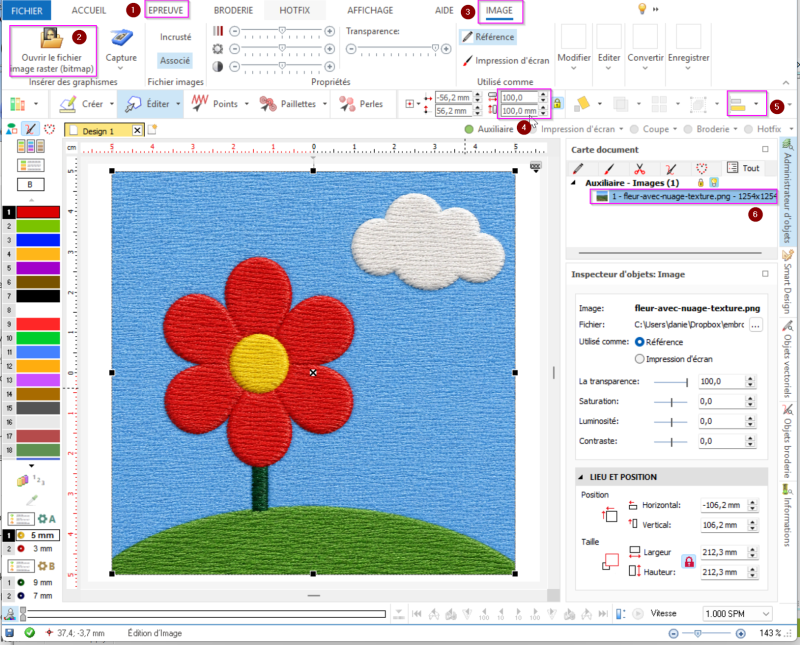
Task: Click the heart filter icon in Carte document
Action: [x=702, y=168]
